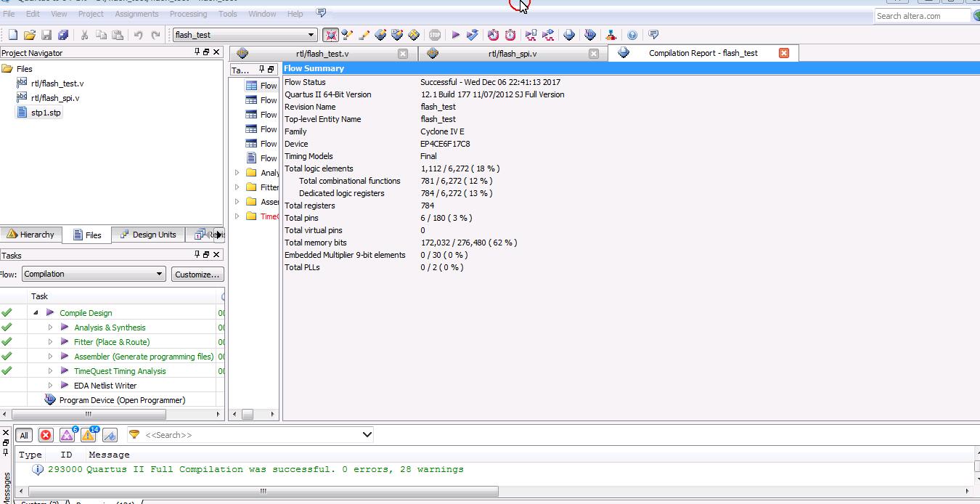980x504 pixels.
Task: Open a file with the folder icon
Action: coord(30,35)
